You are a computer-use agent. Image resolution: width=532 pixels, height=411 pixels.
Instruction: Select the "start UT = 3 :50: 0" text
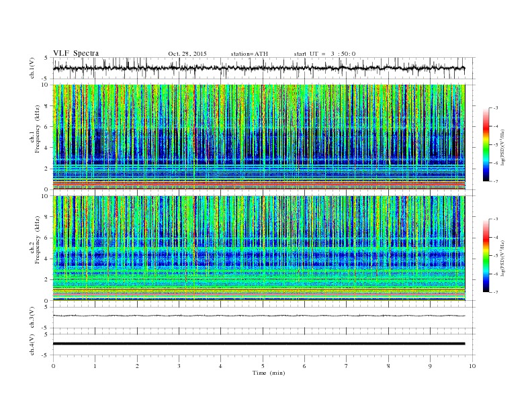point(324,54)
